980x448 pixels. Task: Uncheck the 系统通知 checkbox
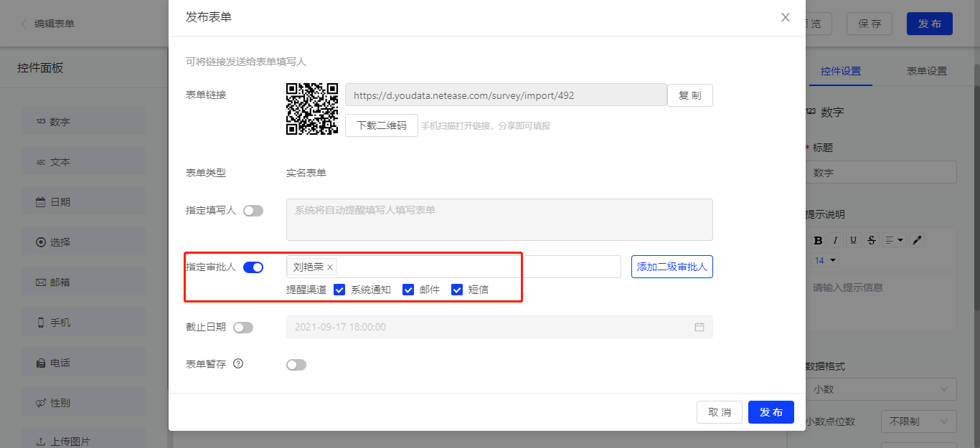(x=339, y=290)
